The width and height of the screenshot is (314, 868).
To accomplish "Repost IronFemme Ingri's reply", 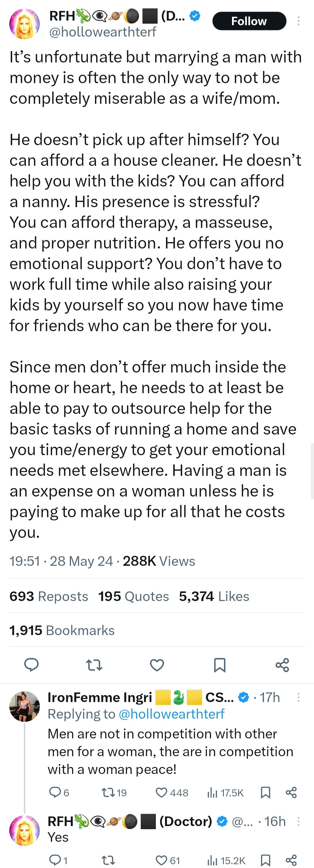I will coord(108,793).
